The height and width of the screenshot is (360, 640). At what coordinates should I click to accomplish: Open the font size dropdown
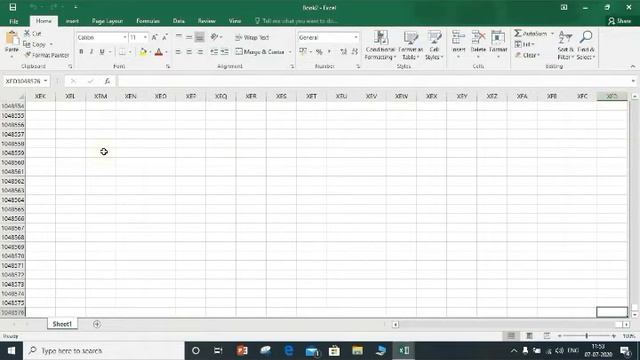145,38
